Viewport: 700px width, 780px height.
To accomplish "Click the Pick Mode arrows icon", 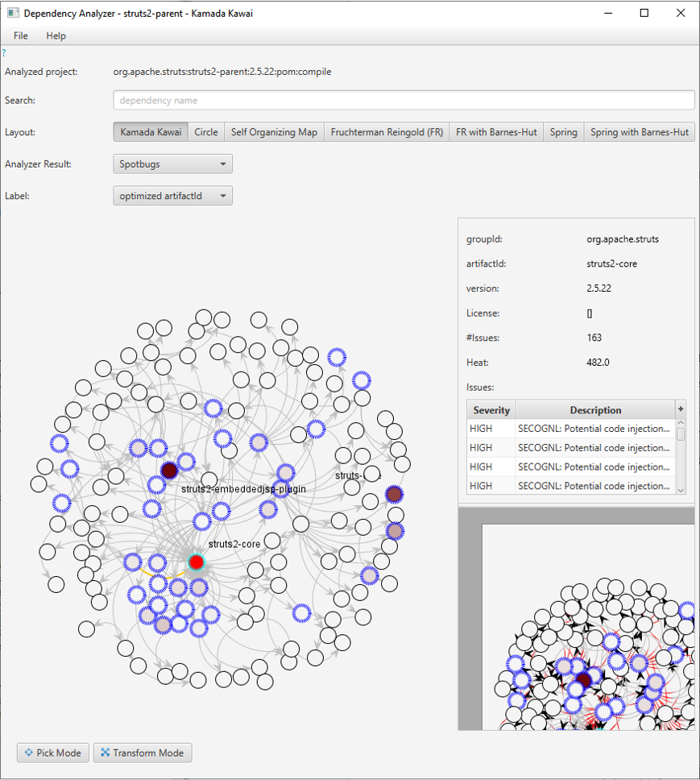I will tap(27, 753).
